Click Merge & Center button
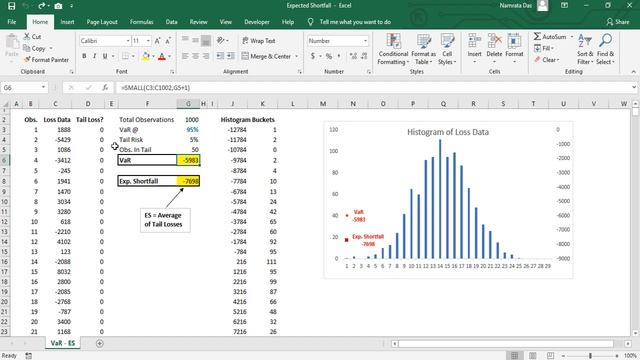The image size is (640, 360). pyautogui.click(x=266, y=56)
